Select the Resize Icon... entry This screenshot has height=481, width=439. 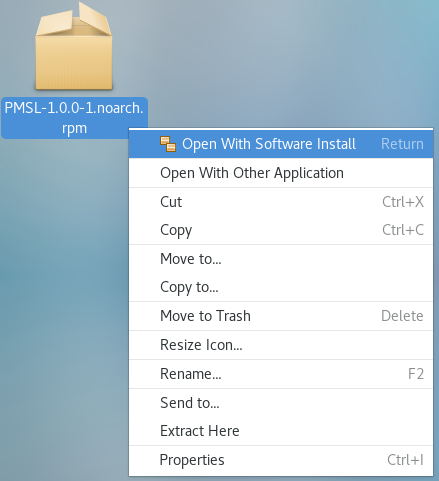tap(281, 345)
